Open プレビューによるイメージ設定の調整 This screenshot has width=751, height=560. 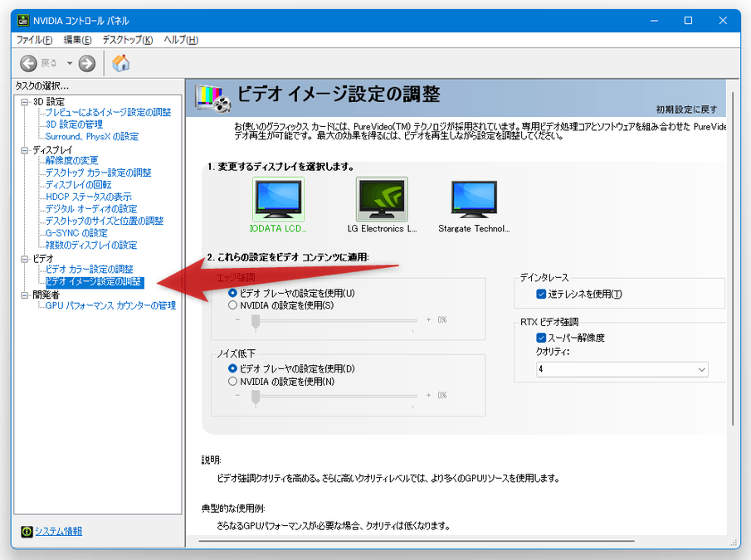pyautogui.click(x=108, y=112)
